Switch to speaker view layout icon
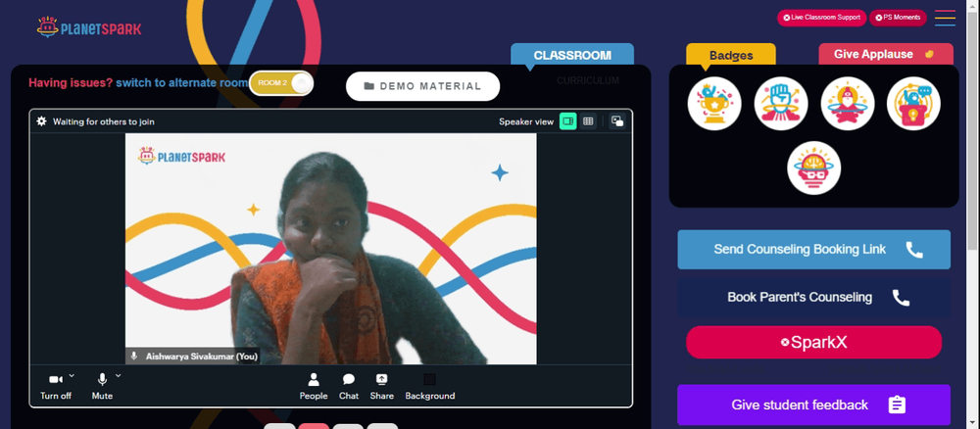This screenshot has width=980, height=429. pos(567,121)
